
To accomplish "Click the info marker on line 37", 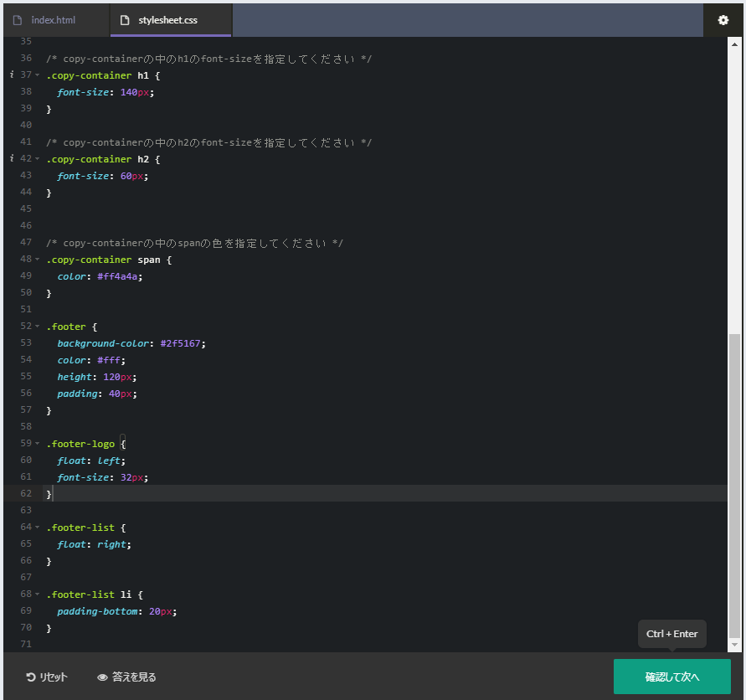I will [12, 75].
